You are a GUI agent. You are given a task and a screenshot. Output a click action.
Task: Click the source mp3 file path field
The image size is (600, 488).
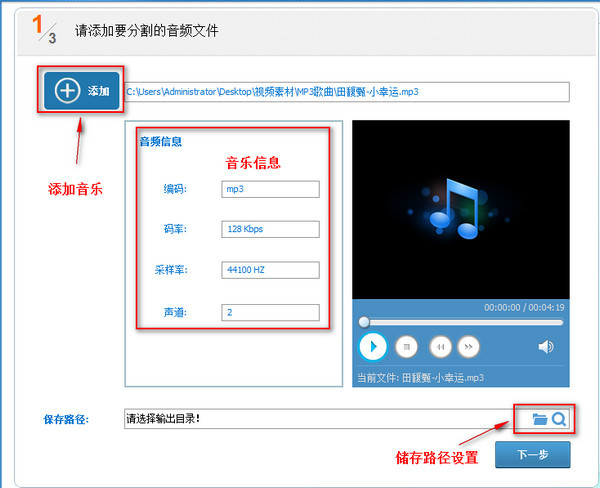tap(346, 92)
